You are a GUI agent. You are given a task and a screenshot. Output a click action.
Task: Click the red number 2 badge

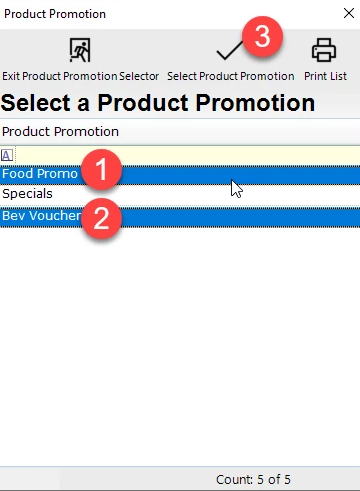point(101,218)
